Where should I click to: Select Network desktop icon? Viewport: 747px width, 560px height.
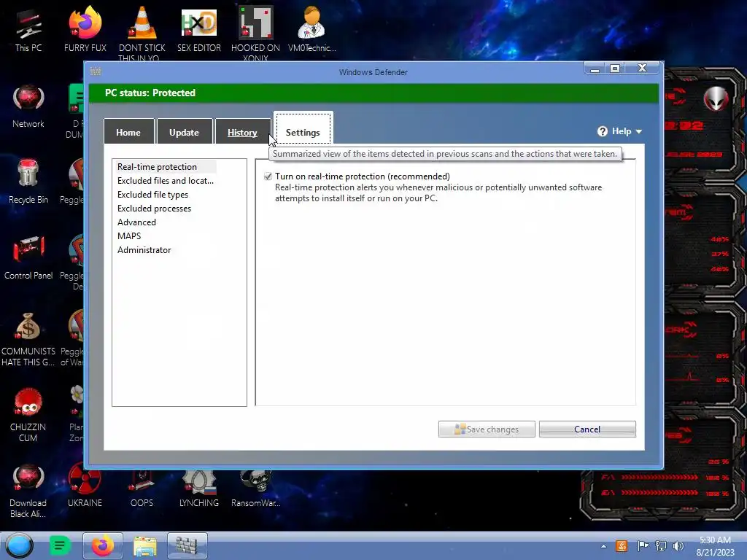coord(28,106)
